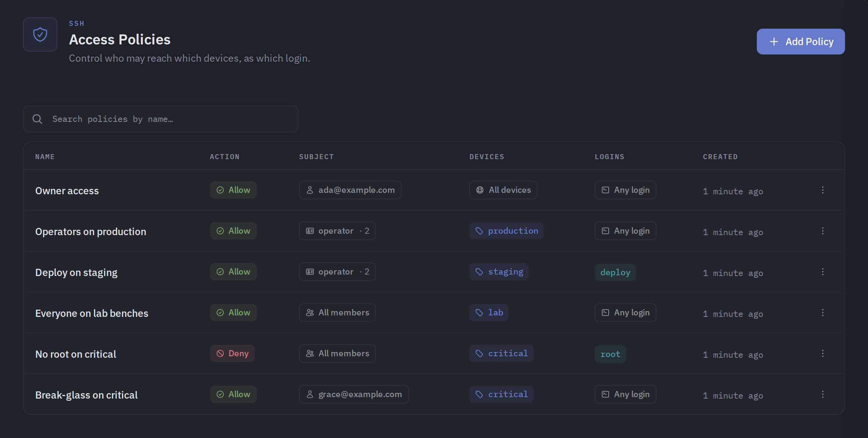The height and width of the screenshot is (438, 868).
Task: Open the kebab menu for Owner access
Action: (823, 190)
